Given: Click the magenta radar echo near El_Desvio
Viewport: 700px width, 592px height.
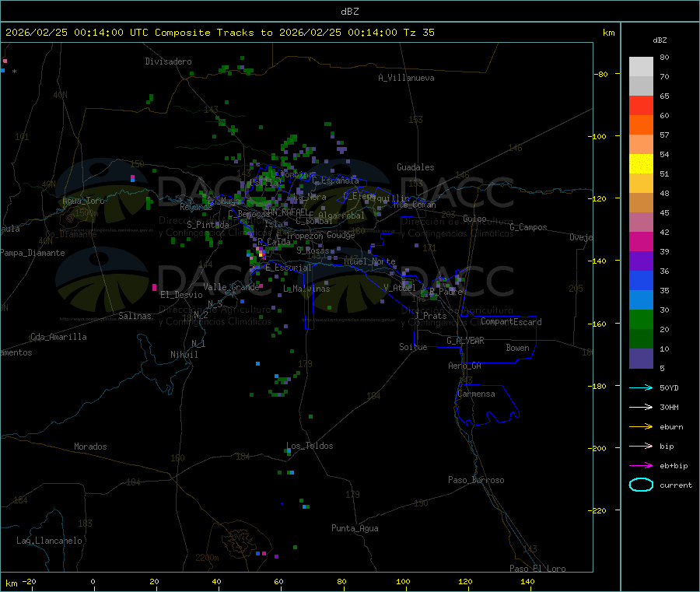Looking at the screenshot, I should (155, 287).
